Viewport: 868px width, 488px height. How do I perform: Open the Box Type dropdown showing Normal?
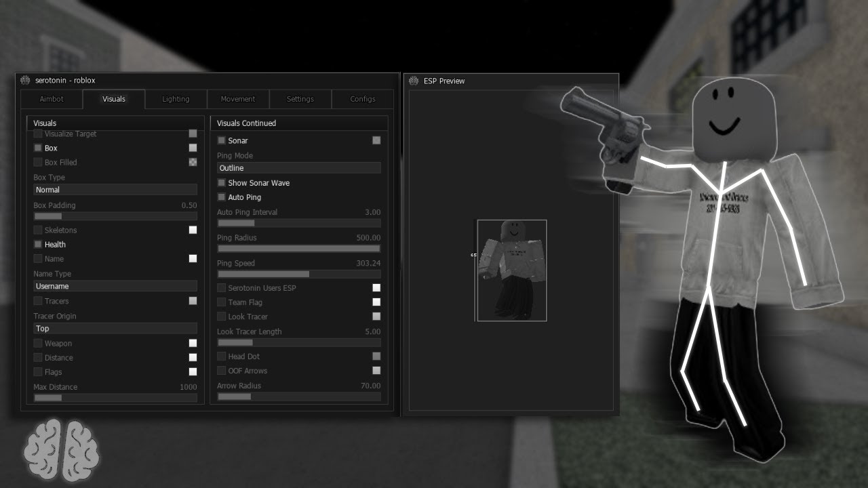(x=115, y=190)
